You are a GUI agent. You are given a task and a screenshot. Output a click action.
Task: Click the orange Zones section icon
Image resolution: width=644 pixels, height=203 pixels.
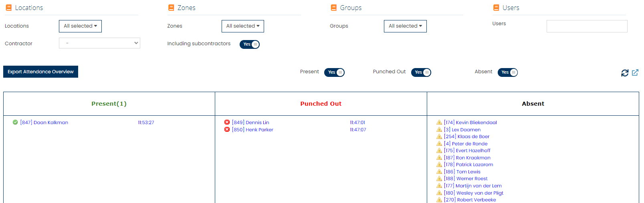pyautogui.click(x=171, y=8)
